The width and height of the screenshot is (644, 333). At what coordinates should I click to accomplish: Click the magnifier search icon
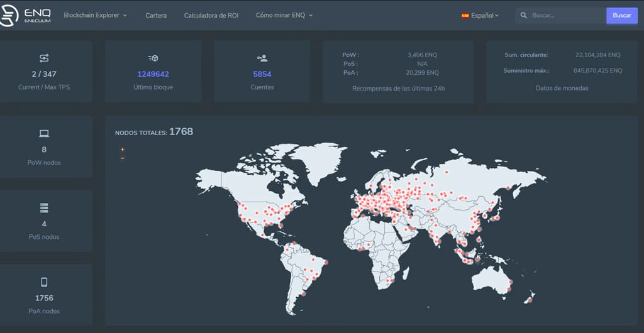click(x=523, y=16)
